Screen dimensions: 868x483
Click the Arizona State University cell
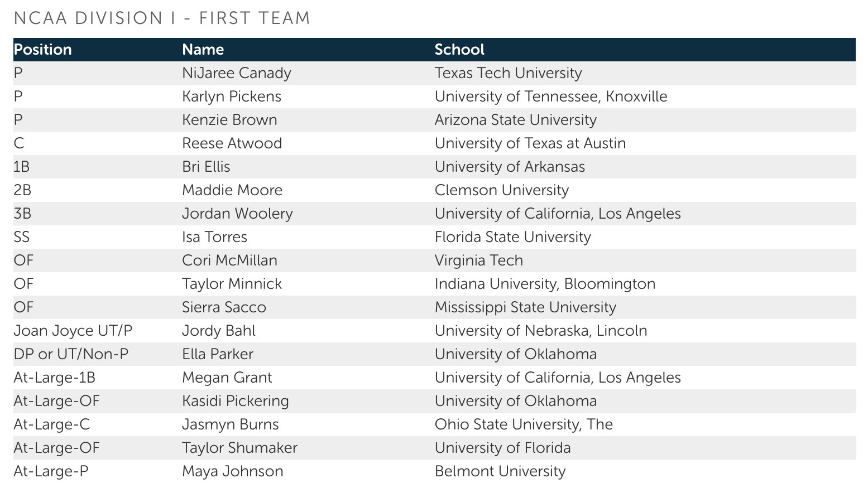tap(515, 120)
